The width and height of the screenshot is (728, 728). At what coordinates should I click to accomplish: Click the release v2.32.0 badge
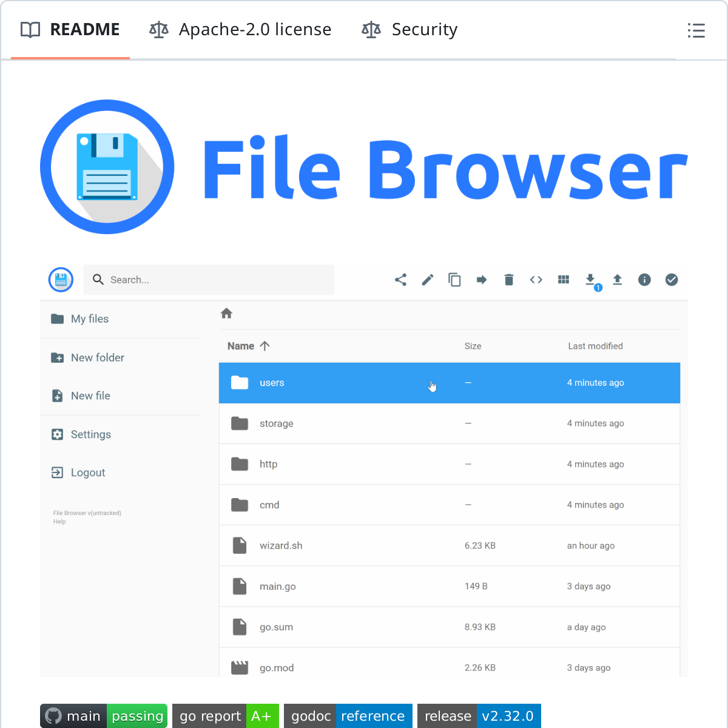pyautogui.click(x=479, y=716)
